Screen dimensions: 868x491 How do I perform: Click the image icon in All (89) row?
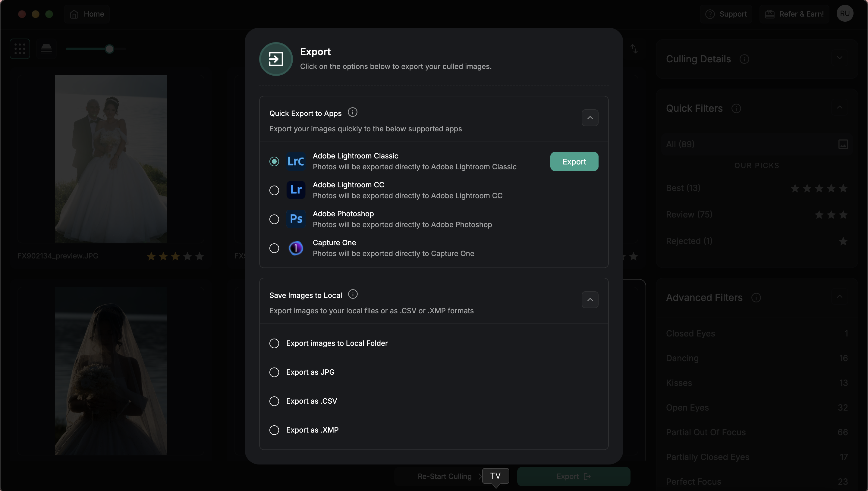(x=843, y=144)
